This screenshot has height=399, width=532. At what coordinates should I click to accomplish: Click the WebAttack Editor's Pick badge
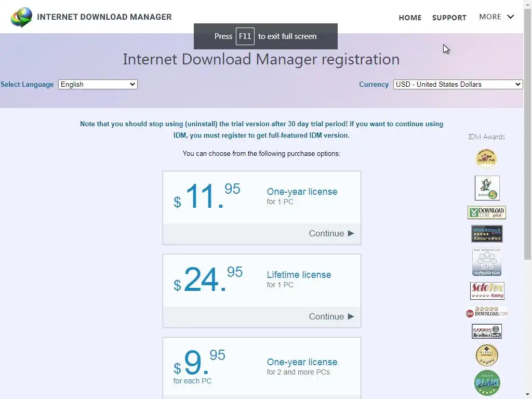pyautogui.click(x=487, y=234)
